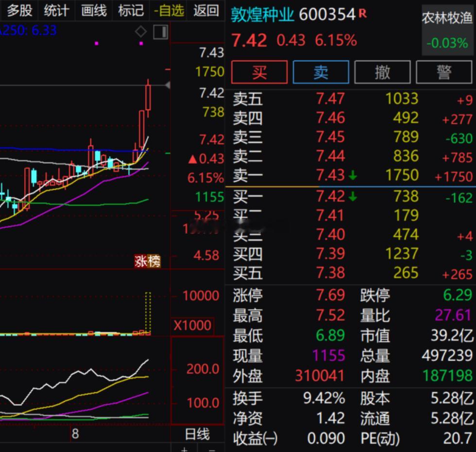Click 市值 value 39.2亿
This screenshot has height=452, width=476.
coord(452,336)
